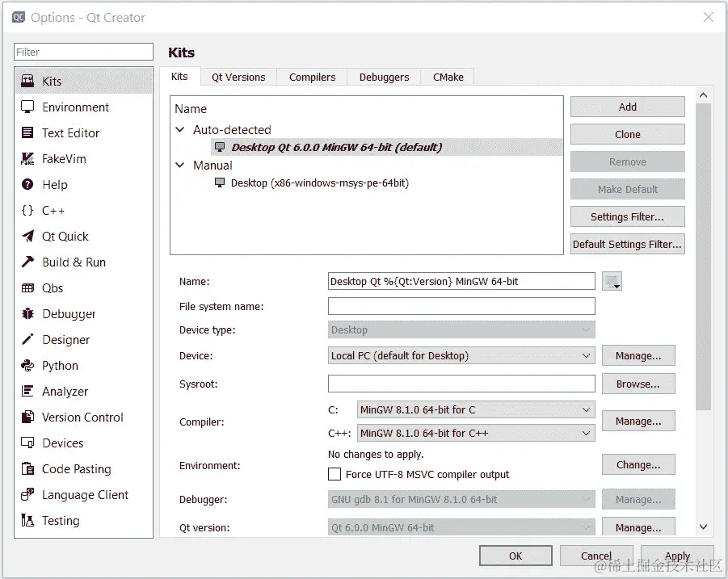This screenshot has height=579, width=728.
Task: Select the Debugger bug icon
Action: 27,313
